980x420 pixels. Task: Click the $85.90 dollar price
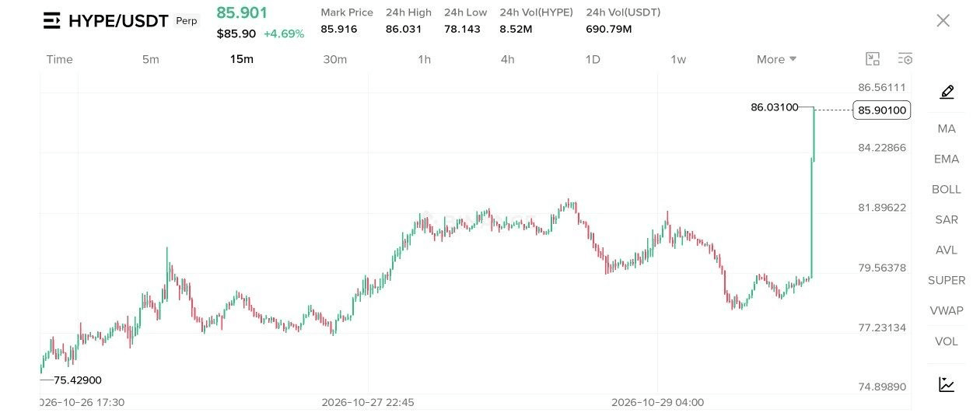[x=236, y=34]
